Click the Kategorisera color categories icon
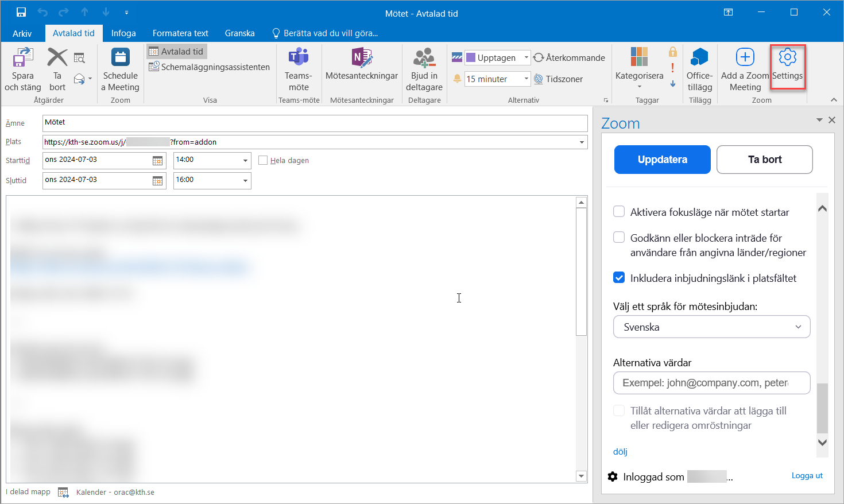 [x=639, y=58]
